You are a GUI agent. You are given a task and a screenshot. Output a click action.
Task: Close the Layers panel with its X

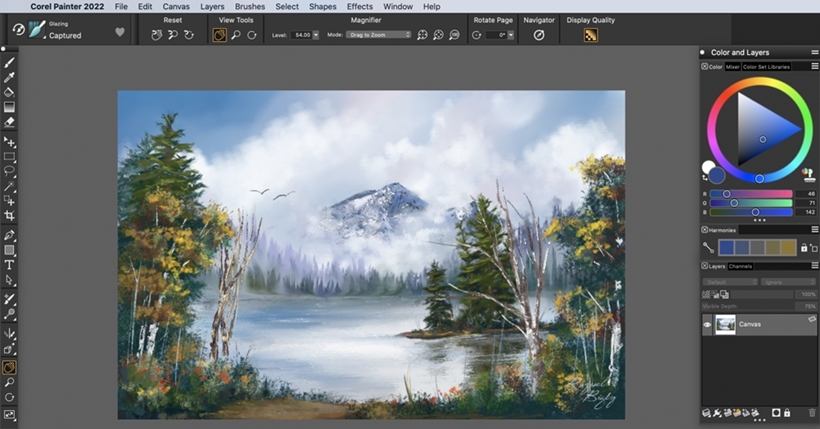tap(704, 266)
